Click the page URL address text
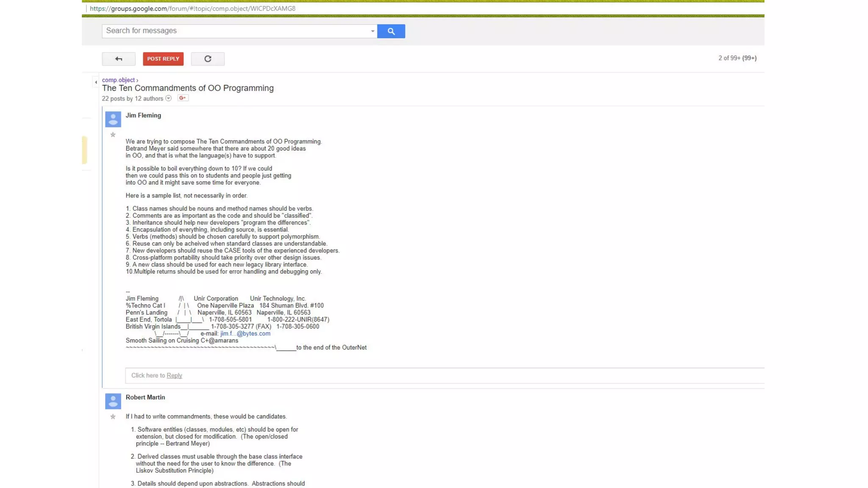The width and height of the screenshot is (868, 488). coord(192,8)
